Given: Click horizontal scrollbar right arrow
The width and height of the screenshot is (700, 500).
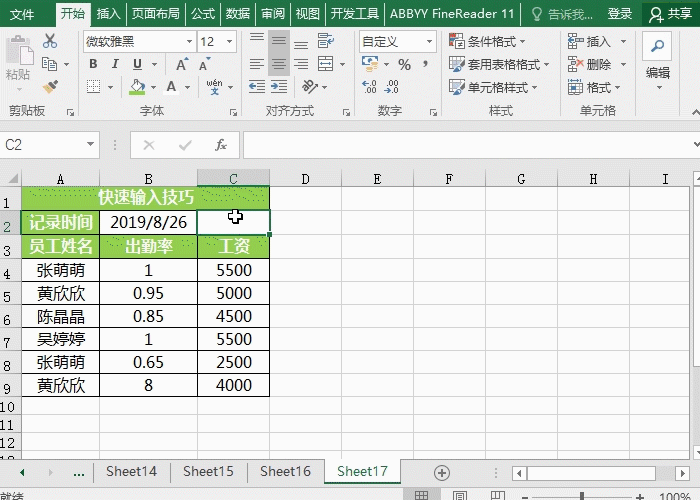Looking at the screenshot, I should point(682,473).
